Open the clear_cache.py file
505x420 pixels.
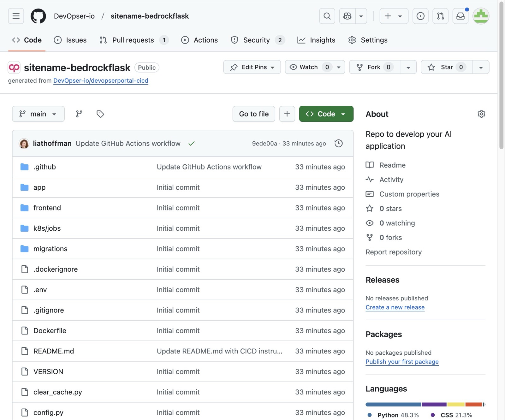coord(58,392)
